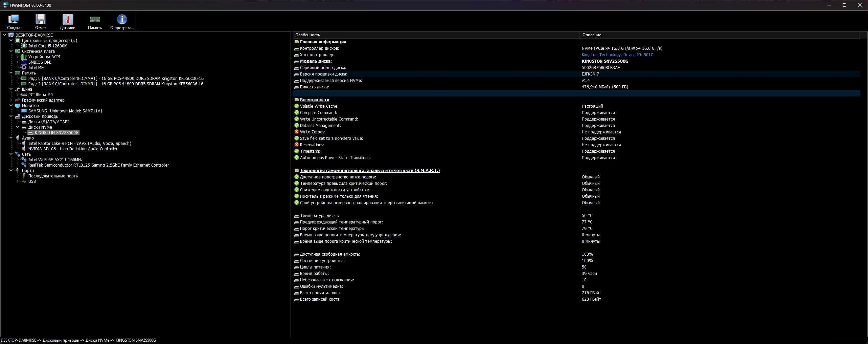Click the S.M.A.R.T. technology section header
The image size is (868, 344).
point(370,170)
